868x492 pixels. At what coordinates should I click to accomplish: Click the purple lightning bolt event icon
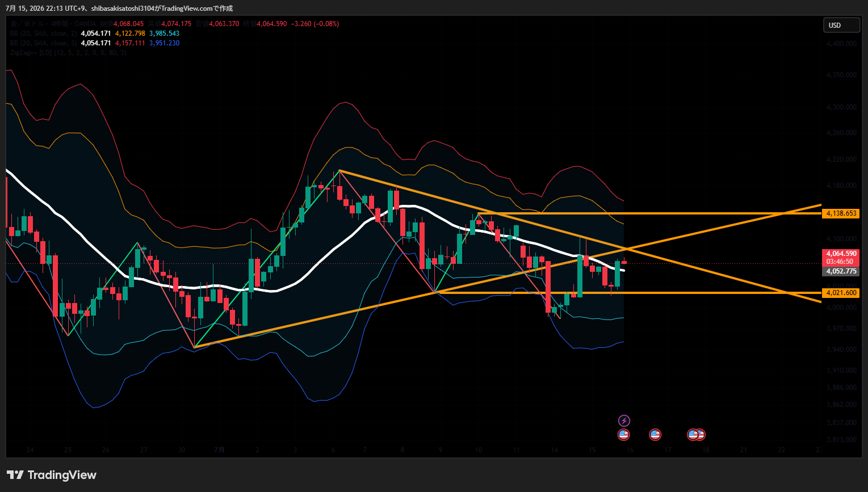(x=624, y=420)
